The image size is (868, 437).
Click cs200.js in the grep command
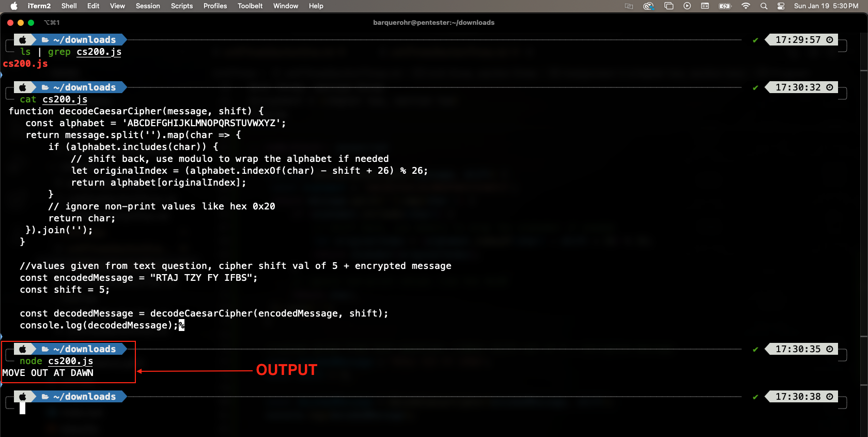pos(99,52)
